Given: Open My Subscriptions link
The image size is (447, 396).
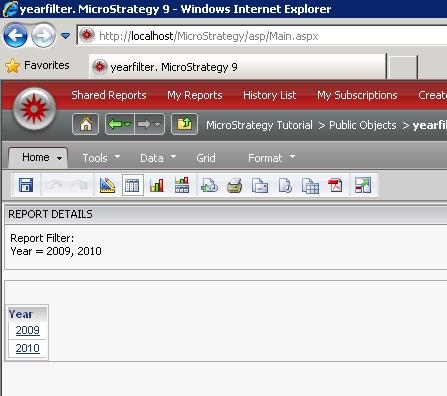Looking at the screenshot, I should coord(357,95).
